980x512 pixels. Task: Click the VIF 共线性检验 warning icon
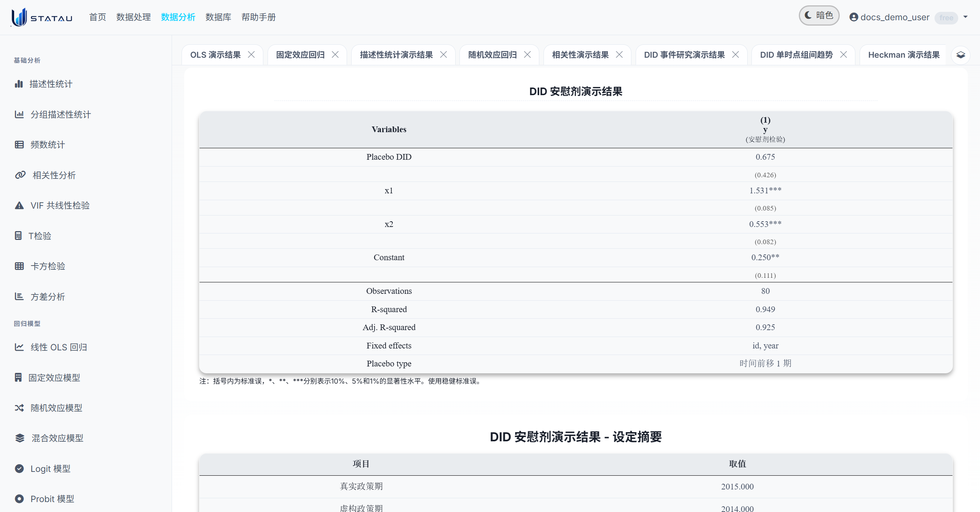click(x=19, y=205)
